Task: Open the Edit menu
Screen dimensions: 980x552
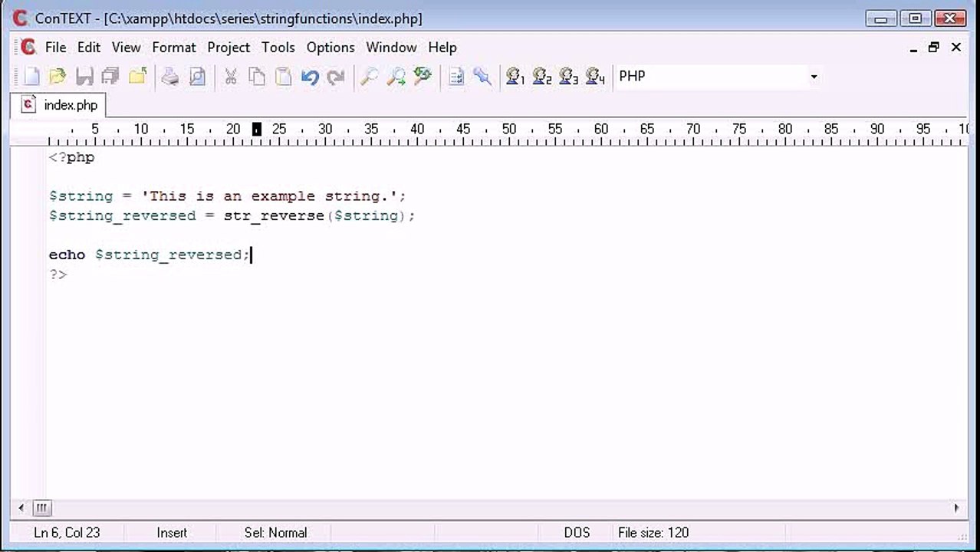Action: tap(89, 48)
